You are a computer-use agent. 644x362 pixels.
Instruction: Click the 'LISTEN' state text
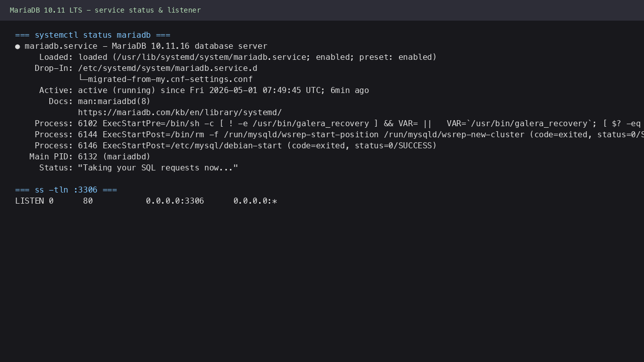(30, 201)
